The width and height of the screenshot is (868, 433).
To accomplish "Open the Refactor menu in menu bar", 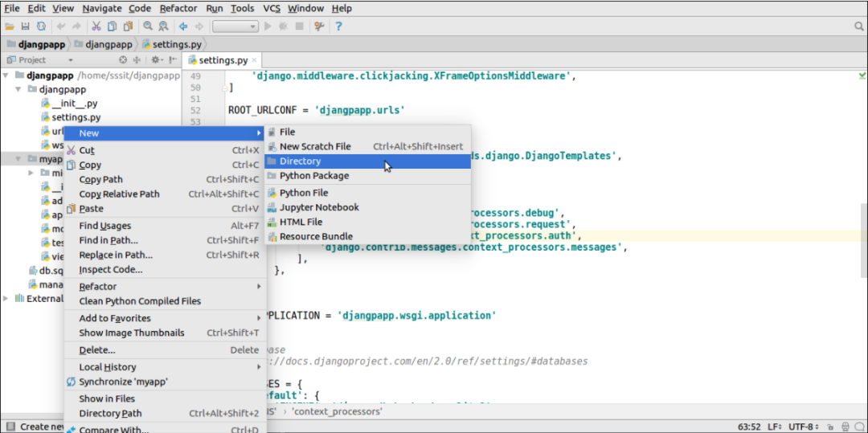I will [x=178, y=8].
